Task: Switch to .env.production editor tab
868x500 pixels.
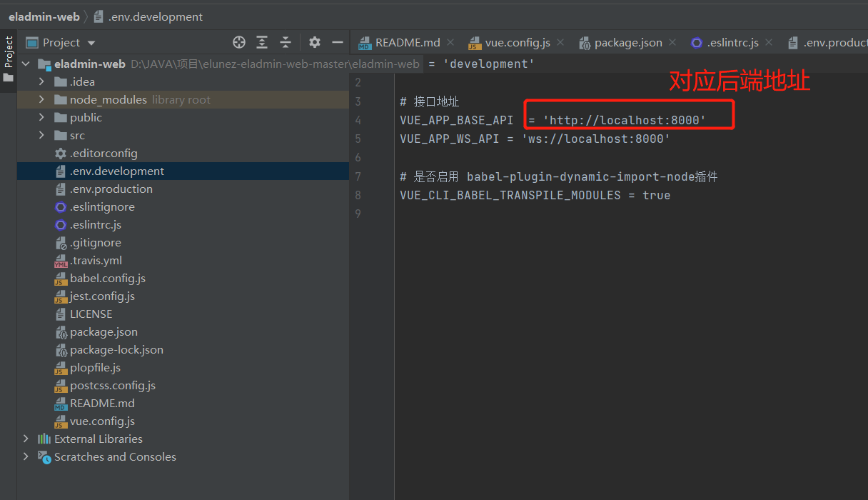Action: (x=827, y=43)
